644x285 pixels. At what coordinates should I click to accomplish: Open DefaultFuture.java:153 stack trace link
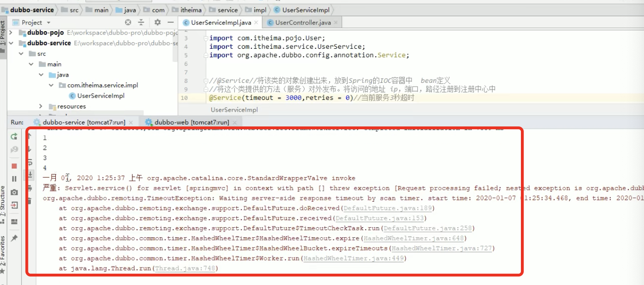pyautogui.click(x=379, y=218)
